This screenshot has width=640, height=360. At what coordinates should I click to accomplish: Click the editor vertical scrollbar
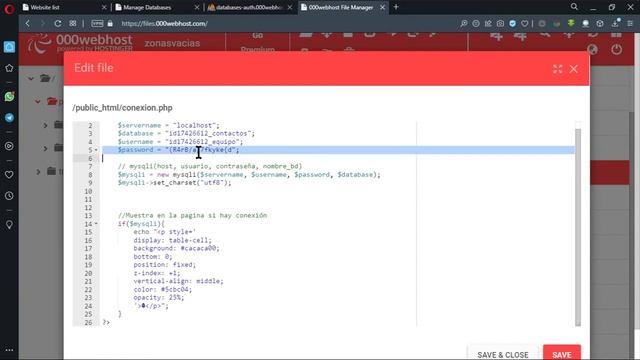point(578,227)
